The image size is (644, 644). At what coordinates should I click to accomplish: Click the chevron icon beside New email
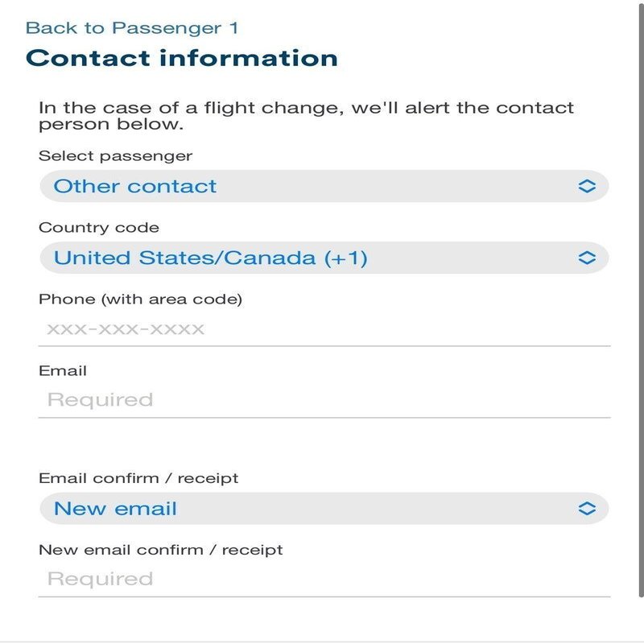click(587, 509)
